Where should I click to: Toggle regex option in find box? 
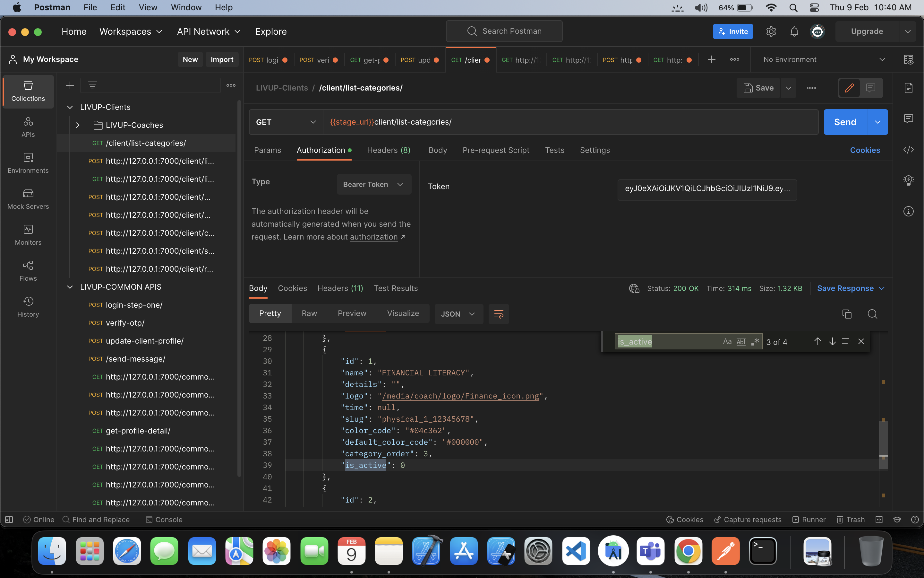pyautogui.click(x=755, y=341)
